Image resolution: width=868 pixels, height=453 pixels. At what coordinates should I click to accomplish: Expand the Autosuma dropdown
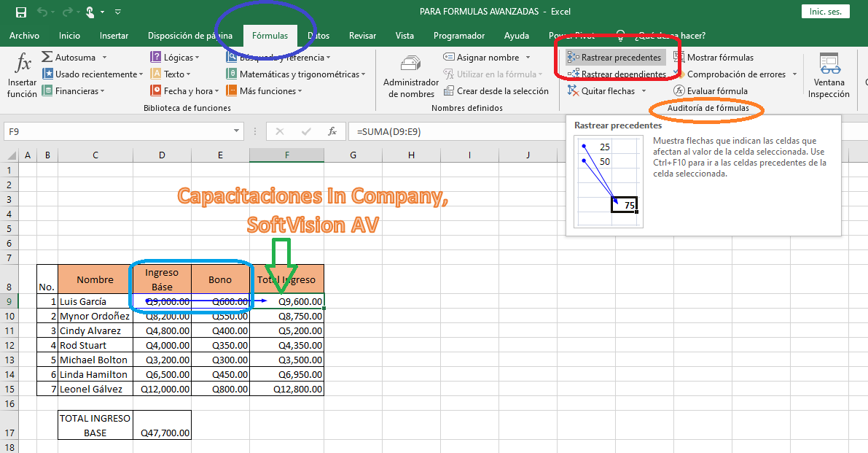pyautogui.click(x=104, y=58)
